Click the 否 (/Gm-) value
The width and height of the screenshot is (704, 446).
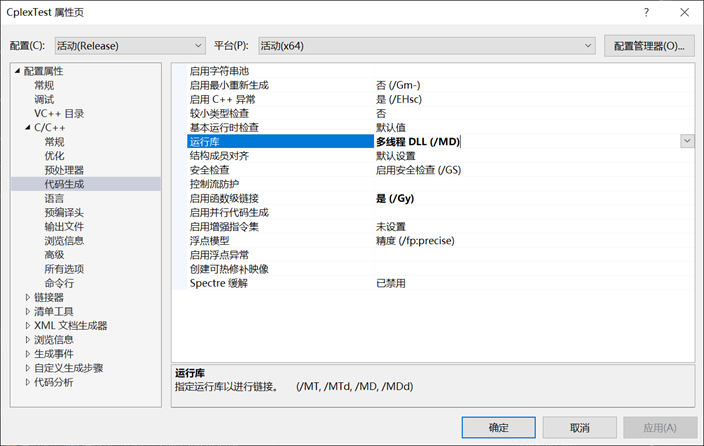pyautogui.click(x=398, y=85)
